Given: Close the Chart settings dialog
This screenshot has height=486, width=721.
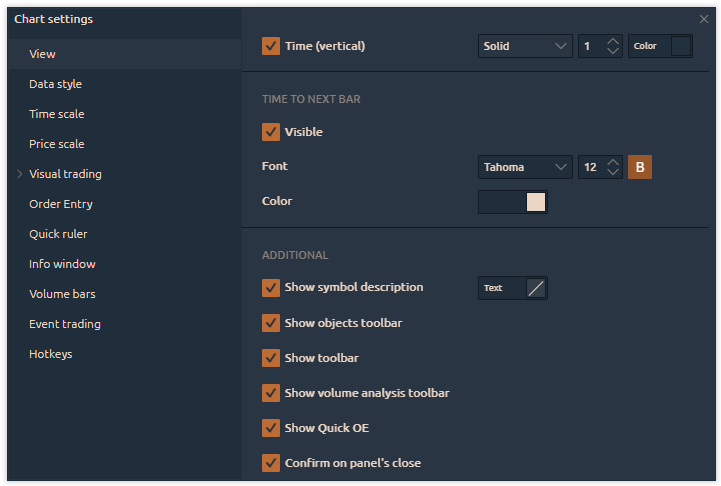Looking at the screenshot, I should [x=704, y=19].
